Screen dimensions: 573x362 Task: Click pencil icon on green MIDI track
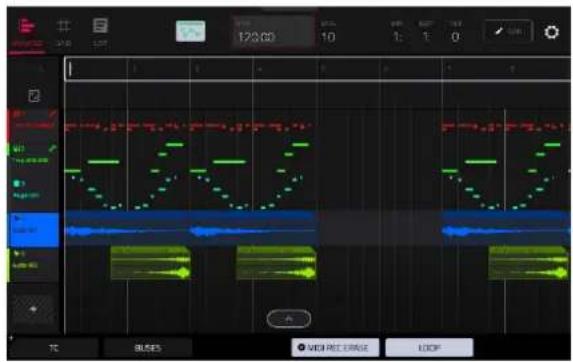[x=53, y=148]
